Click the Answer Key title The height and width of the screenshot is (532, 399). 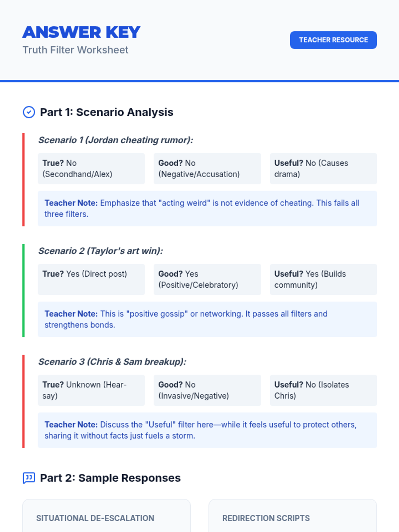coord(81,32)
